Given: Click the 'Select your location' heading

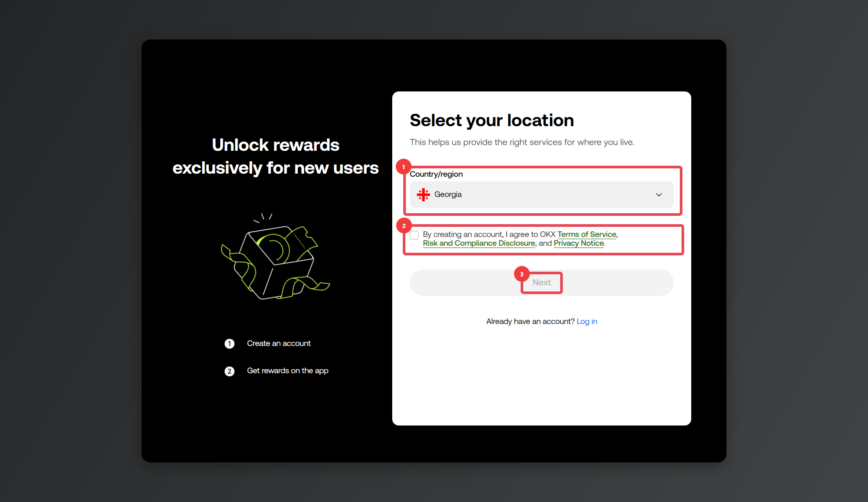Looking at the screenshot, I should 492,120.
